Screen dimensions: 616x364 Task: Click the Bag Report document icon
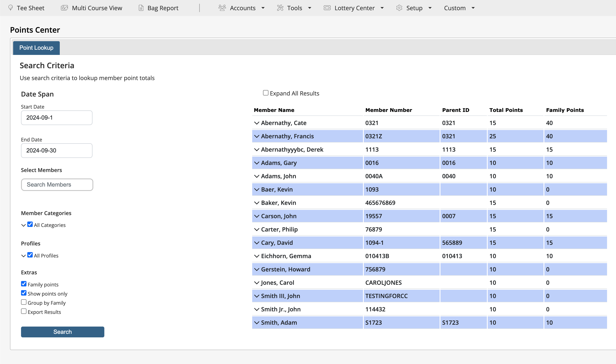[x=141, y=8]
